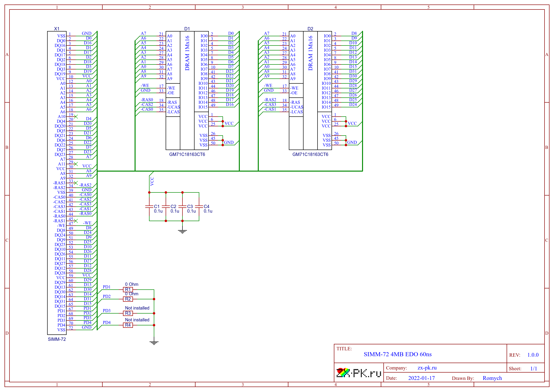Viewport: 554px width, 392px height.
Task: Click the no-connect X on pin 45
Action: pyautogui.click(x=76, y=221)
